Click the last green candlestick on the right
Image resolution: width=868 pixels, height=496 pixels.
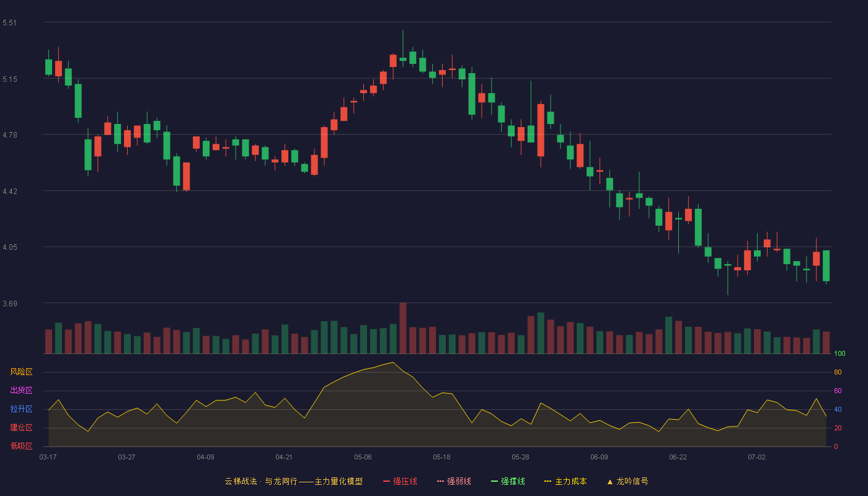point(826,266)
